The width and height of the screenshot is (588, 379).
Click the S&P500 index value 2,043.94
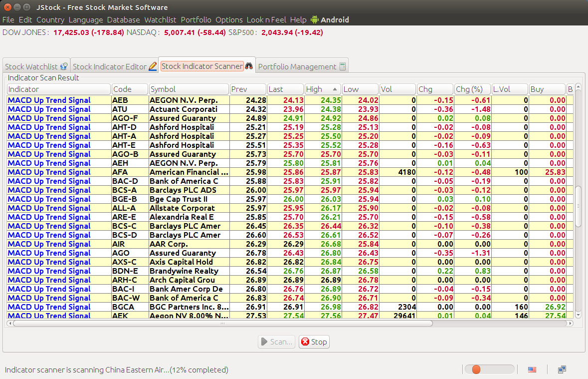click(277, 32)
